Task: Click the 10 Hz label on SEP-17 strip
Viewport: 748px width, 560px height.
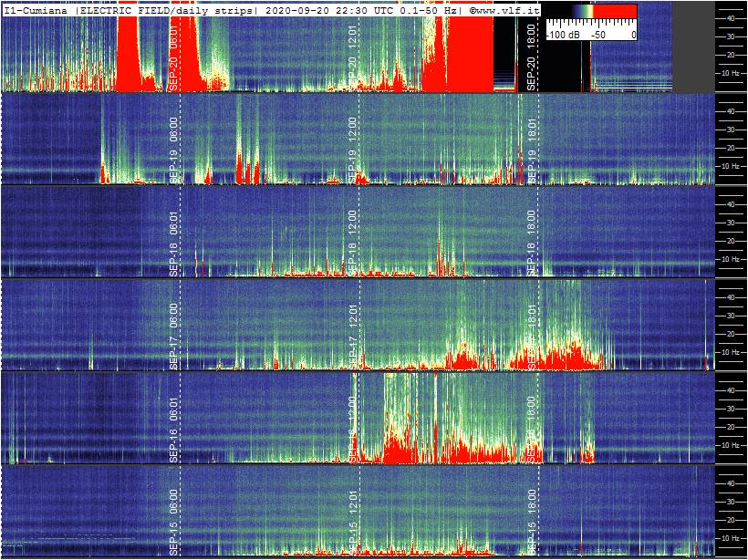Action: (732, 352)
